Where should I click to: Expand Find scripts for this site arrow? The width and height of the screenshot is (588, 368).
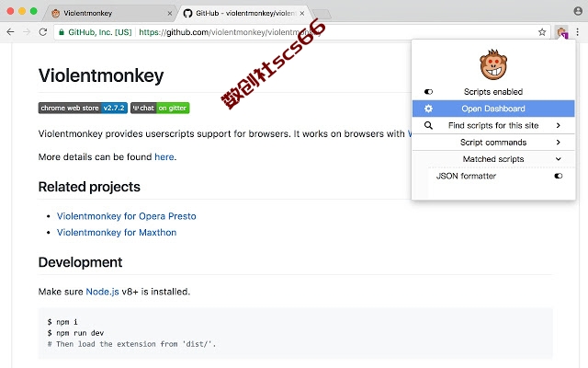pos(558,125)
